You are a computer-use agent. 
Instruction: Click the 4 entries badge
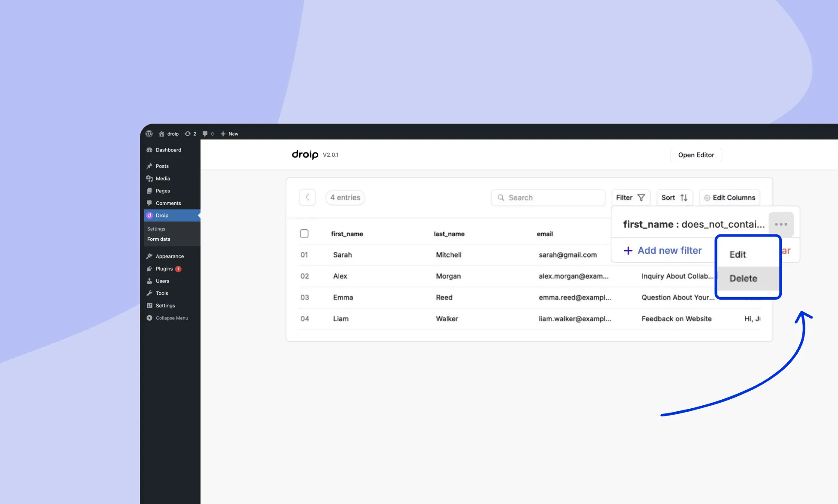(x=345, y=197)
